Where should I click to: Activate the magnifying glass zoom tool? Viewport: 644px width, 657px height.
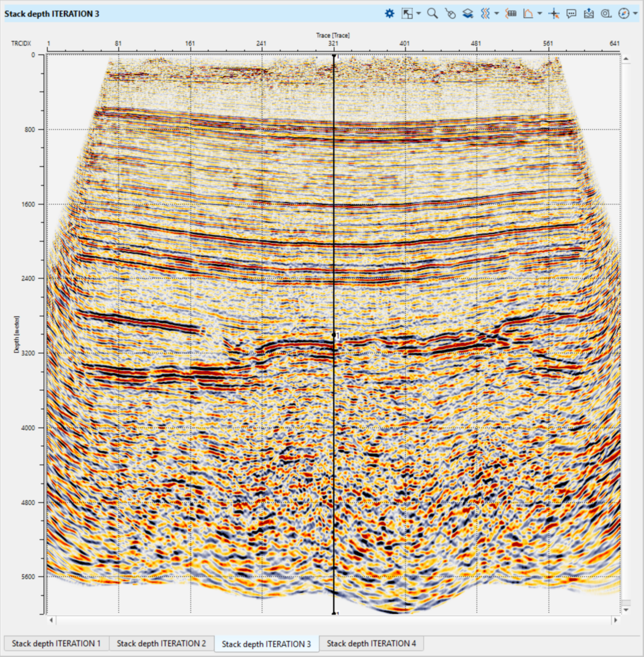click(432, 14)
